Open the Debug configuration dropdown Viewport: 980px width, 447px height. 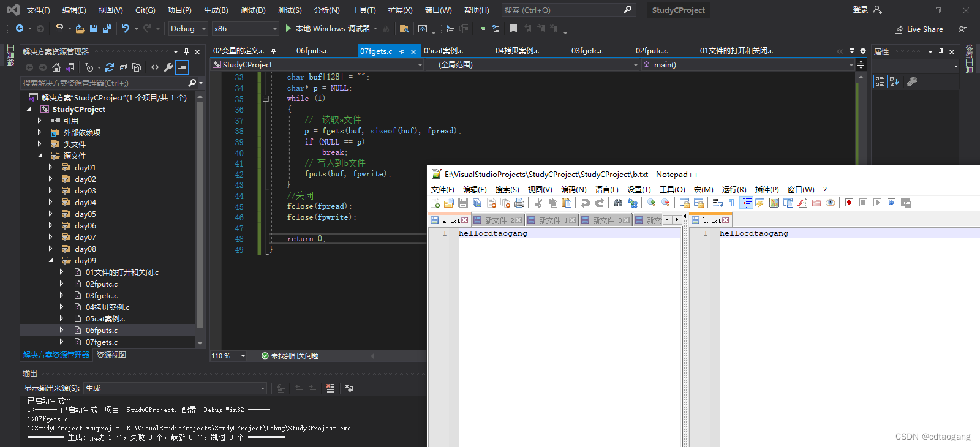pos(188,29)
